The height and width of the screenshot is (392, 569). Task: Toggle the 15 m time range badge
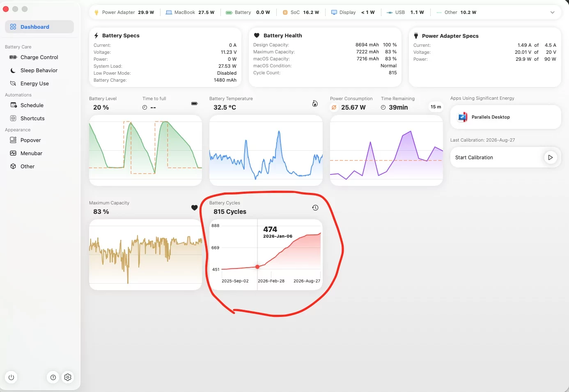pos(436,107)
